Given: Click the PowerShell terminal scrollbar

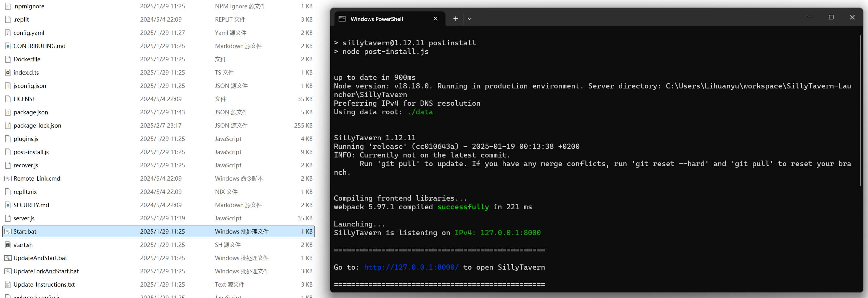Looking at the screenshot, I should [860, 111].
